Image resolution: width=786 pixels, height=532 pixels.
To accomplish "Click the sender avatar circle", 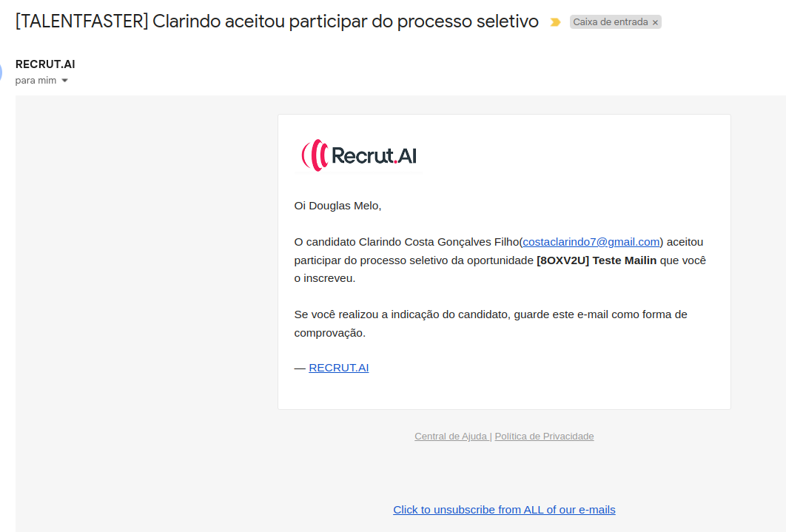I will click(1, 73).
